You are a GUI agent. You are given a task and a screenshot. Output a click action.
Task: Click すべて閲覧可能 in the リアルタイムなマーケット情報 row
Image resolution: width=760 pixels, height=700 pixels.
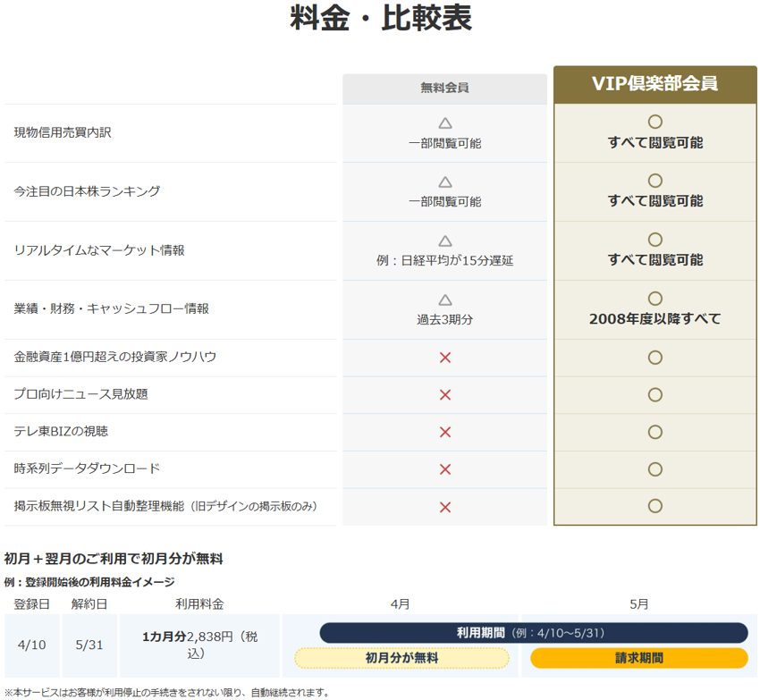pyautogui.click(x=655, y=260)
